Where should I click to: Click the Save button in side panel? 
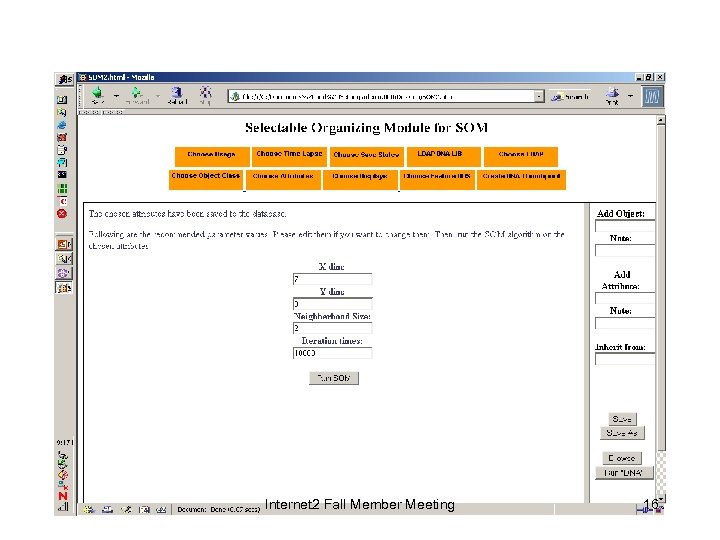[x=622, y=419]
